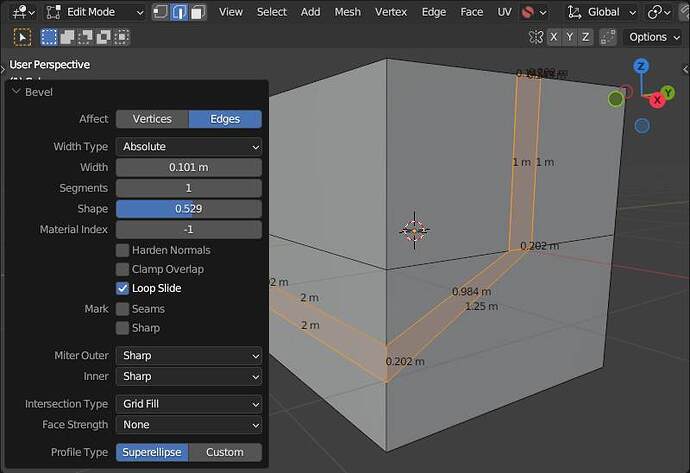Collapse the Bevel operator panel
This screenshot has width=690, height=473.
17,92
